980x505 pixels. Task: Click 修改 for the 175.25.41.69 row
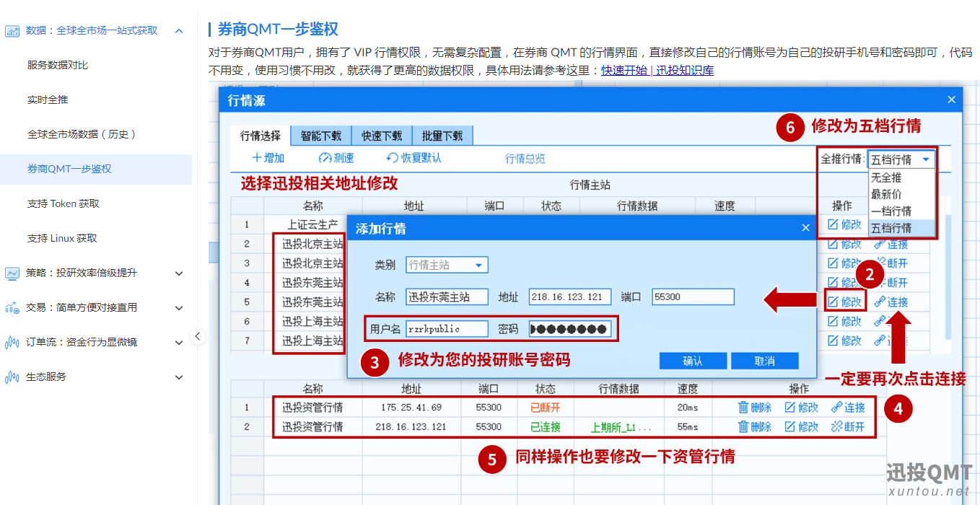802,408
